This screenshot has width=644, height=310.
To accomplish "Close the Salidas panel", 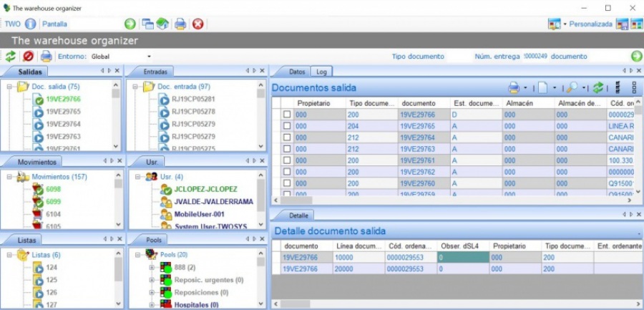I will (x=117, y=71).
